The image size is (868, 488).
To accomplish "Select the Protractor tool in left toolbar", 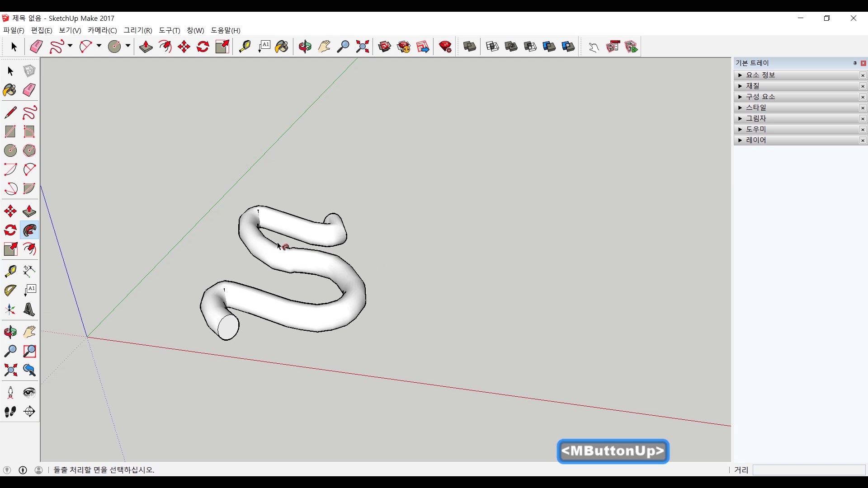I will tap(10, 290).
